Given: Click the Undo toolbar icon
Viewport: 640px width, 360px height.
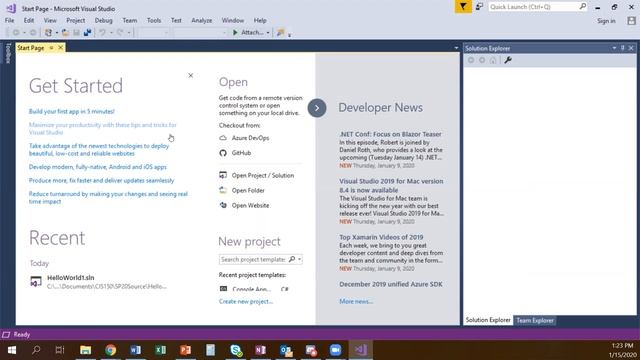Looking at the screenshot, I should click(x=102, y=33).
